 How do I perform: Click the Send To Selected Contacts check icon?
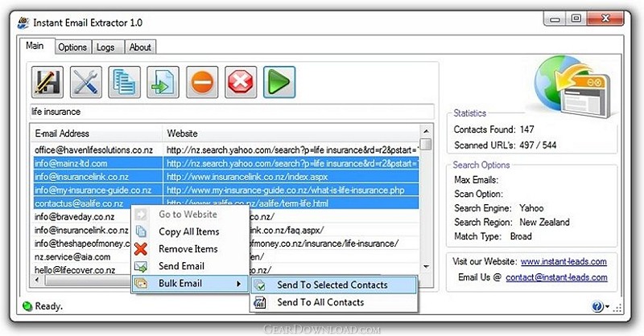[260, 285]
